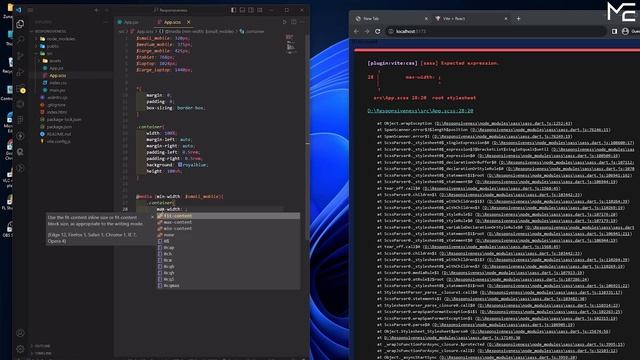Open the hamburger menu in VS Code title bar

pyautogui.click(x=31, y=10)
